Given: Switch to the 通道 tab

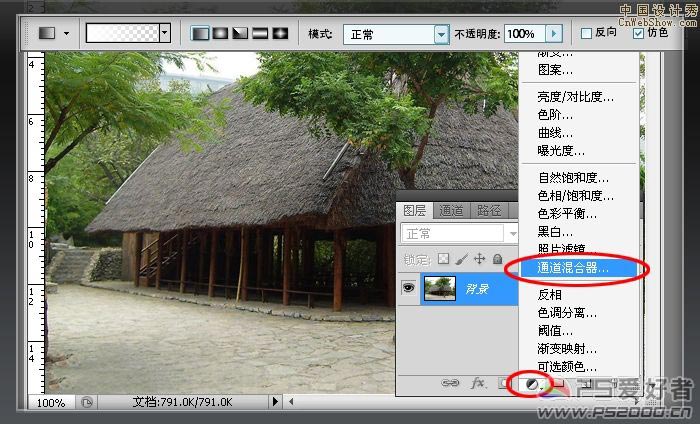Looking at the screenshot, I should click(451, 210).
